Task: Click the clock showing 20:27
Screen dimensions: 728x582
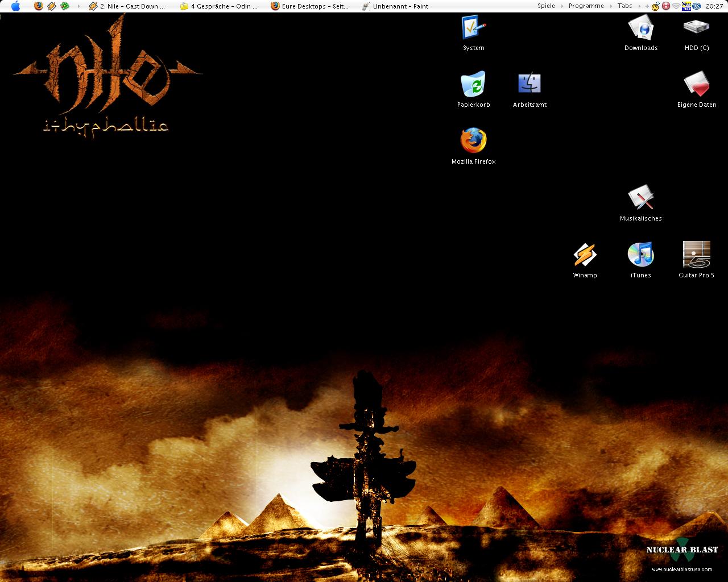Action: (714, 6)
